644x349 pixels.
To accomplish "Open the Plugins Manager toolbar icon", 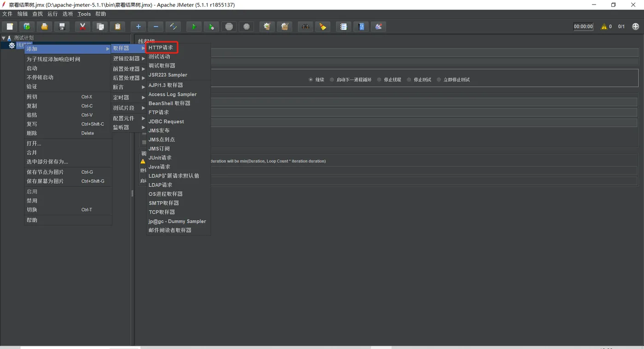I will [379, 27].
